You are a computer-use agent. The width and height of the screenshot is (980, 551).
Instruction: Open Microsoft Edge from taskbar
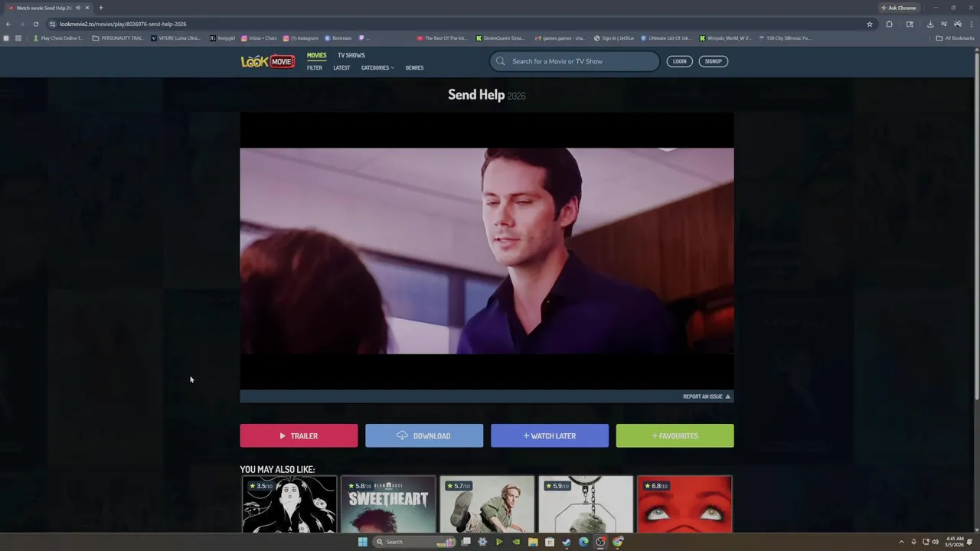583,542
